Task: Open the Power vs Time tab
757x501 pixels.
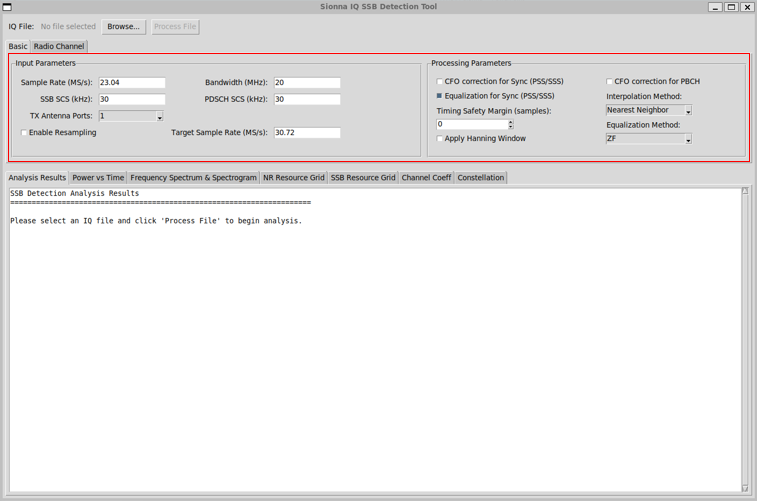Action: point(98,178)
